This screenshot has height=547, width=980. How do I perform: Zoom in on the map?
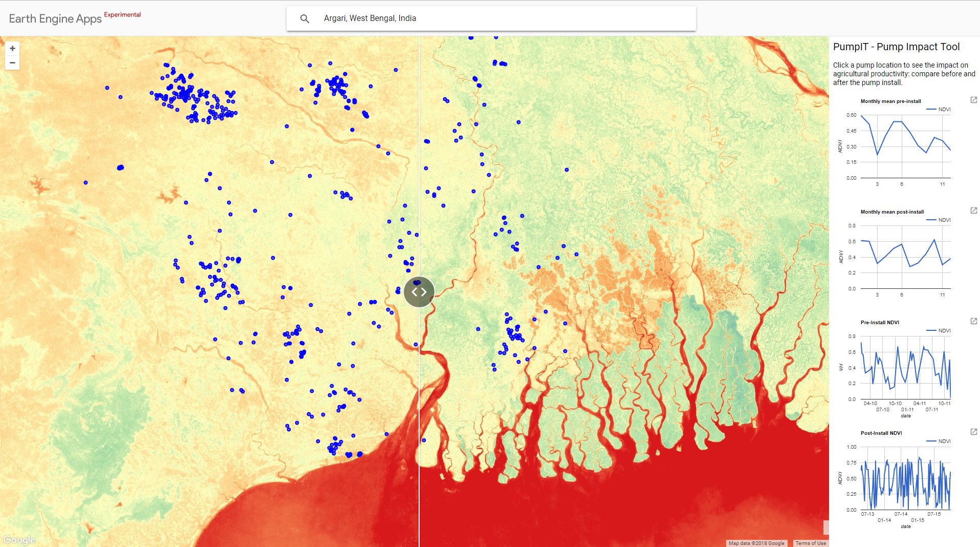(12, 49)
